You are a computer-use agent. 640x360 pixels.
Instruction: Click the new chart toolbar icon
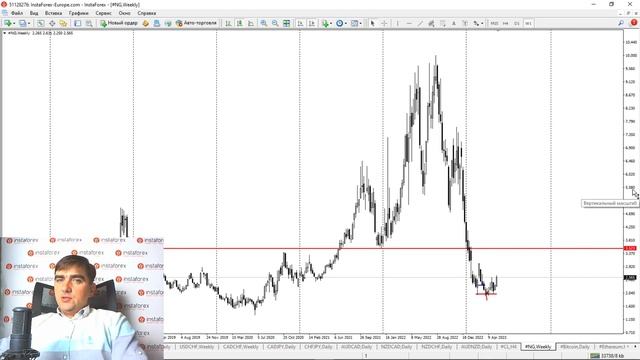8,23
